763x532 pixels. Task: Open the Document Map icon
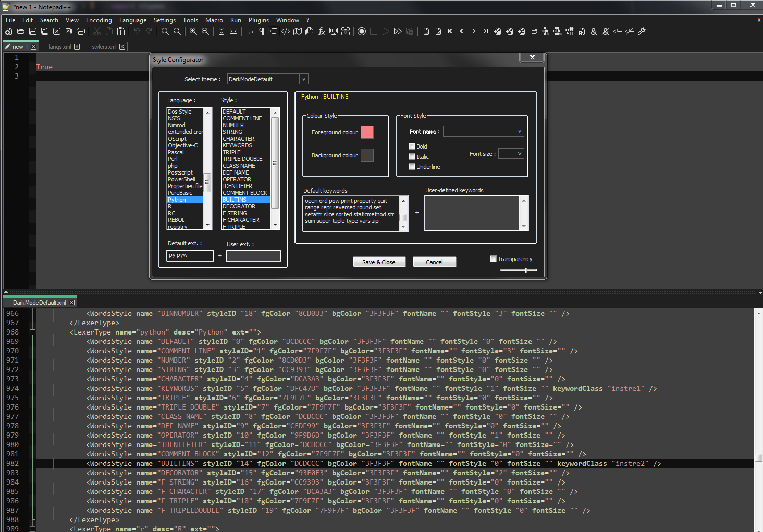pyautogui.click(x=298, y=31)
